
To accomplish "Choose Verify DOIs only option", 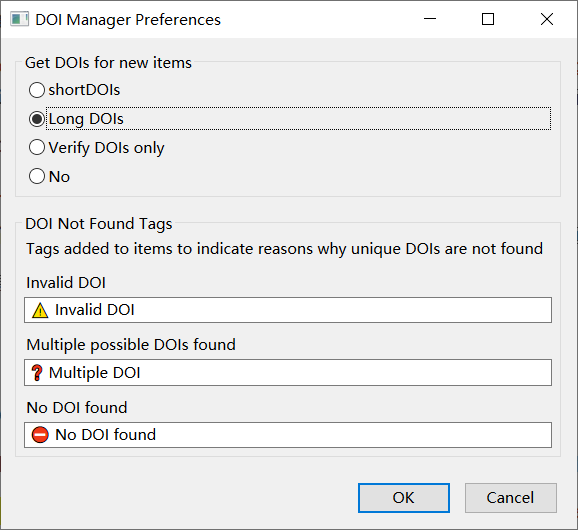I will pos(37,147).
